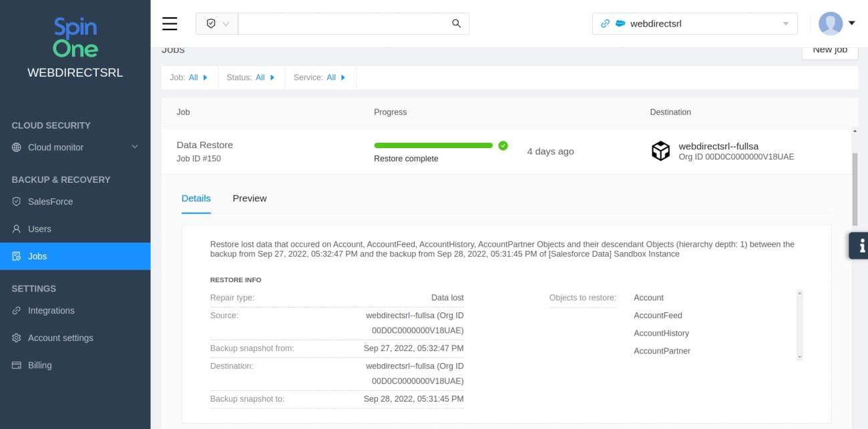Click the Job column header
The width and height of the screenshot is (868, 429).
(x=184, y=112)
